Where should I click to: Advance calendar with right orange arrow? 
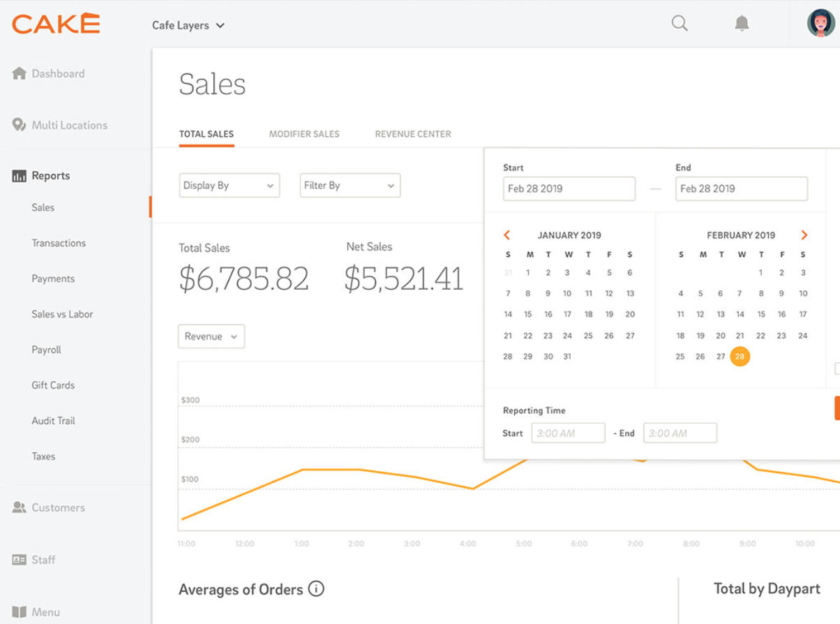pyautogui.click(x=804, y=235)
